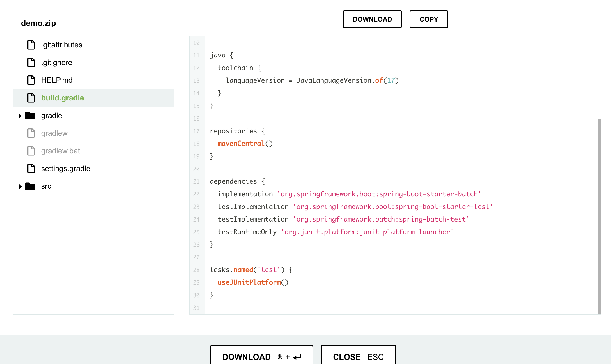The image size is (611, 364).
Task: Click the HELP.md file icon
Action: 31,80
